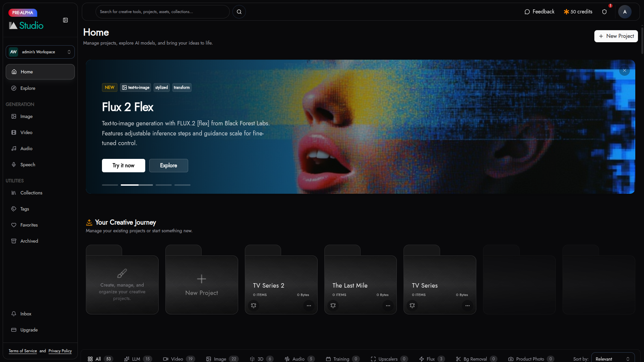This screenshot has width=644, height=362.
Task: Jump to last banner slide indicator
Action: pos(182,185)
